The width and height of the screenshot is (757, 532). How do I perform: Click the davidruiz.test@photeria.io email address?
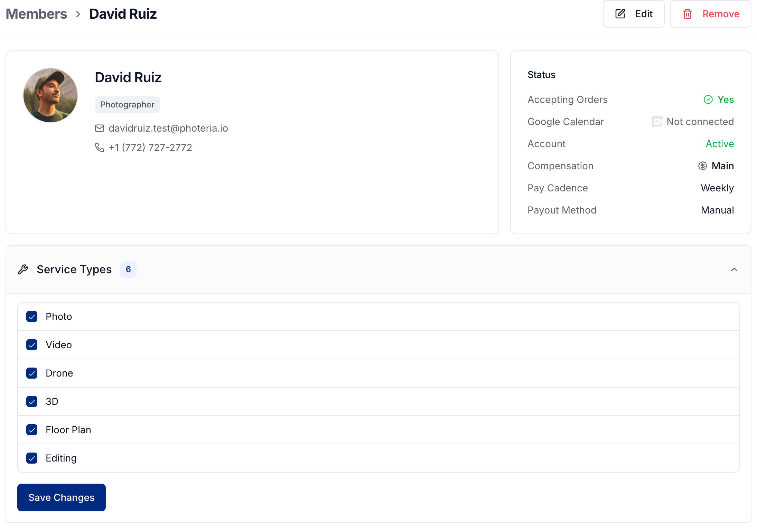point(168,128)
